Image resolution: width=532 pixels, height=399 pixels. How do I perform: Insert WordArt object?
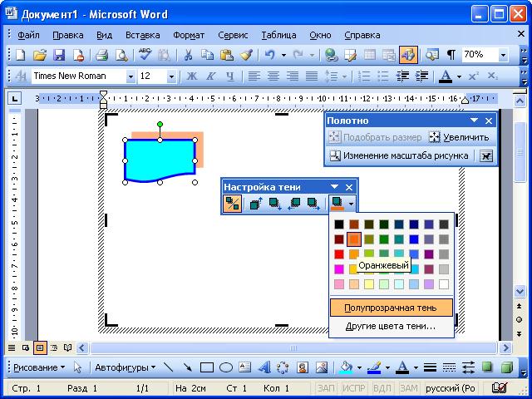[264, 367]
